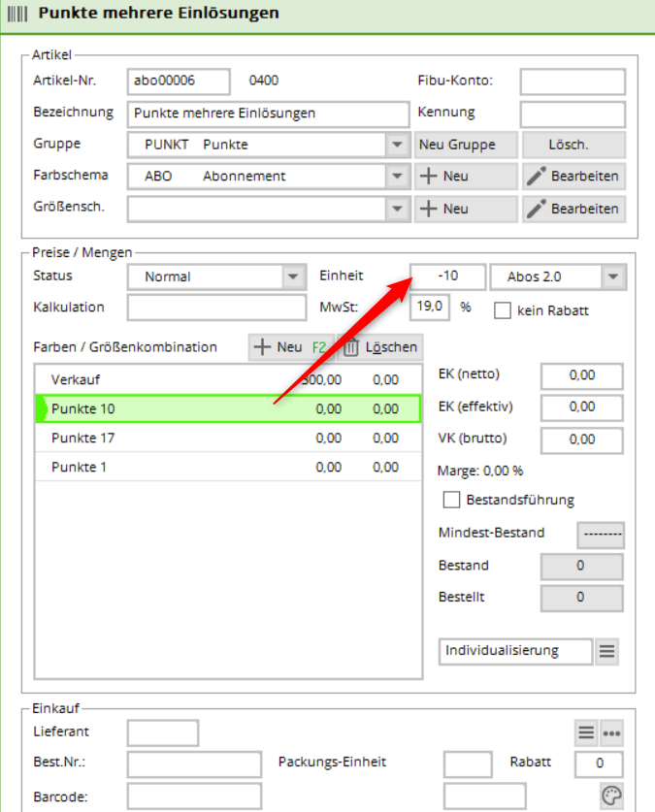
Task: Open the Status dropdown showing Normal
Action: click(294, 276)
